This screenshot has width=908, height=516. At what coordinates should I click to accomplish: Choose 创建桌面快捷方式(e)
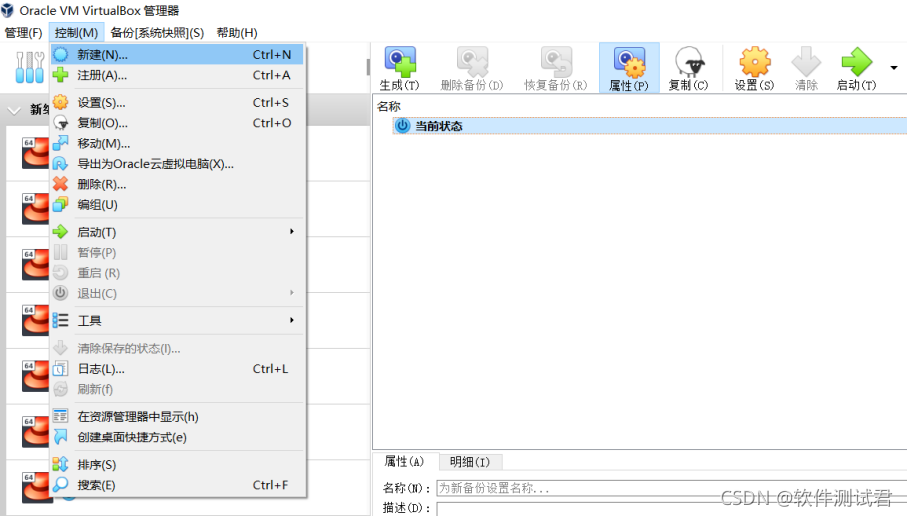177,437
